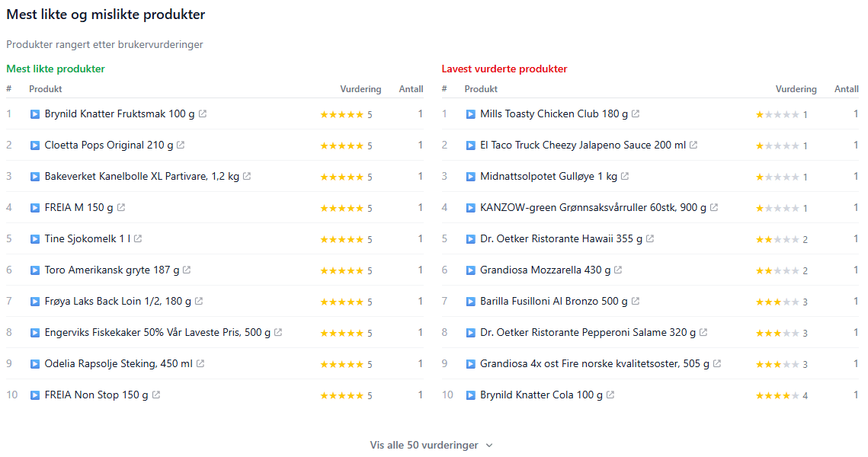Screen dimensions: 868x457
Task: Open Toro Amerikansk gryte 187 g product
Action: pos(112,270)
